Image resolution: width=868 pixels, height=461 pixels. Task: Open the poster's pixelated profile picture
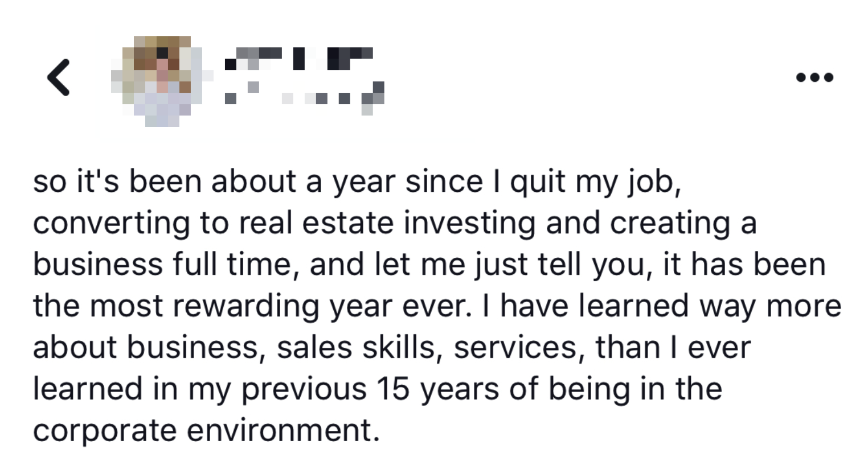[157, 79]
